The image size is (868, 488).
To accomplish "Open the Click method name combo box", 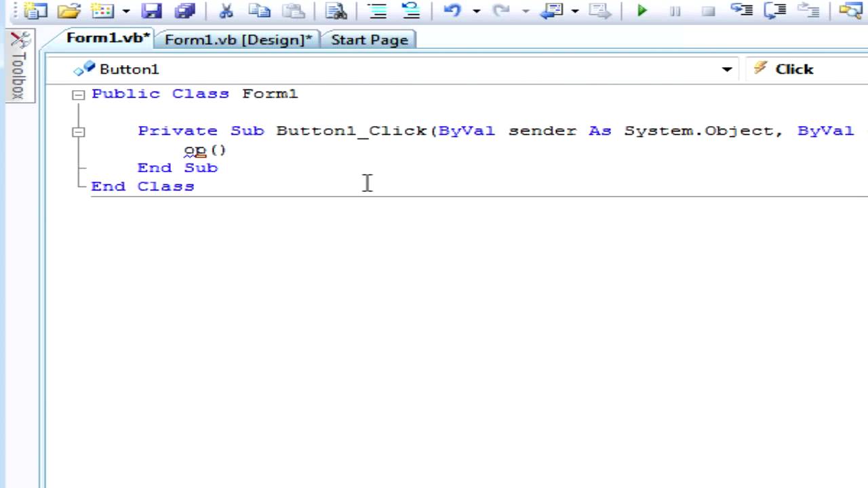I will [x=806, y=68].
